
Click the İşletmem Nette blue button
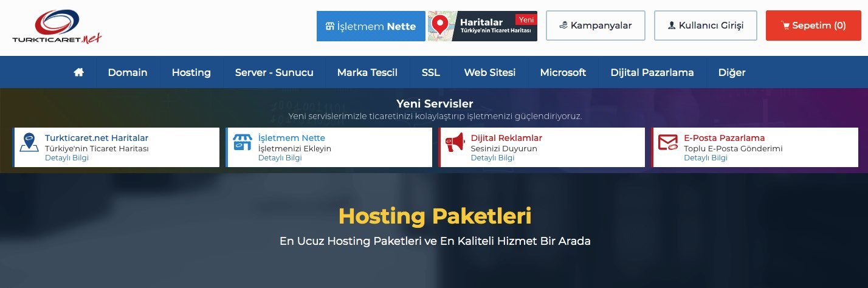pyautogui.click(x=371, y=26)
